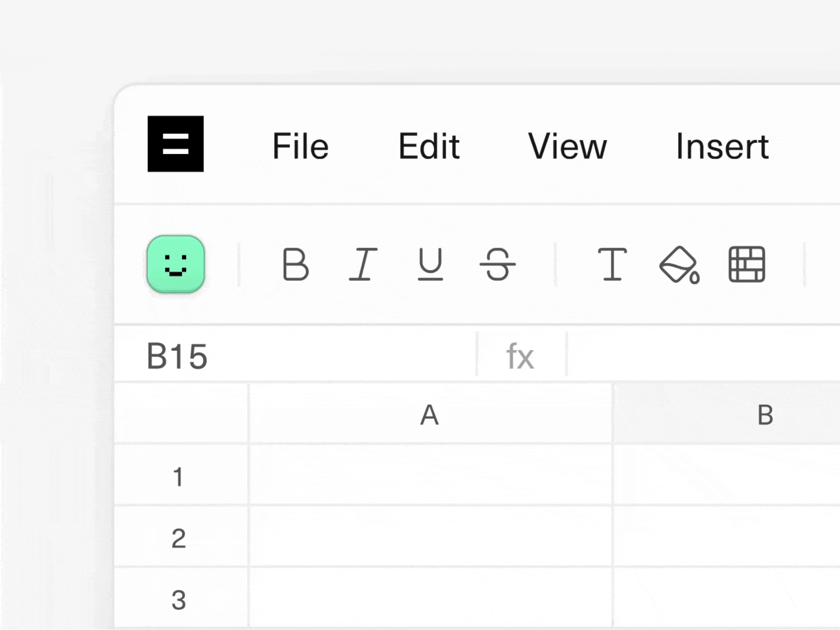Open the File menu

pyautogui.click(x=300, y=146)
